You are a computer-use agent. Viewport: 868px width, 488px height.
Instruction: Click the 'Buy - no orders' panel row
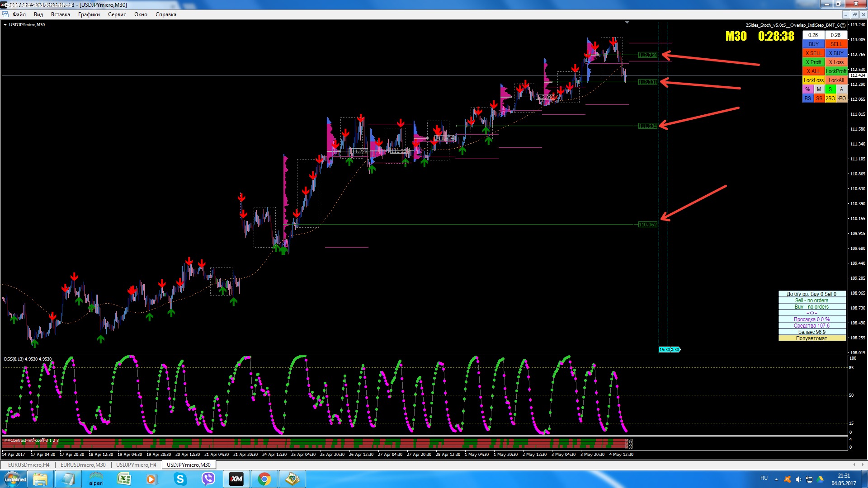pos(812,307)
